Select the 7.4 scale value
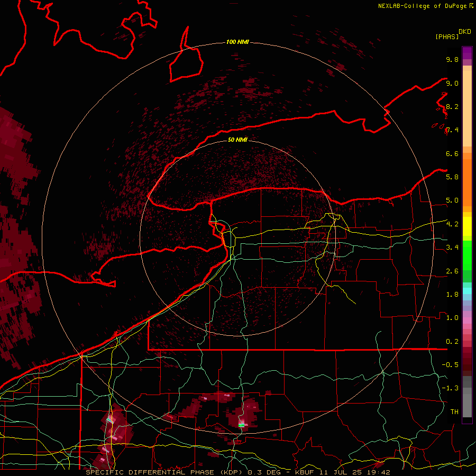Screen dimensions: 476x476 (452, 130)
